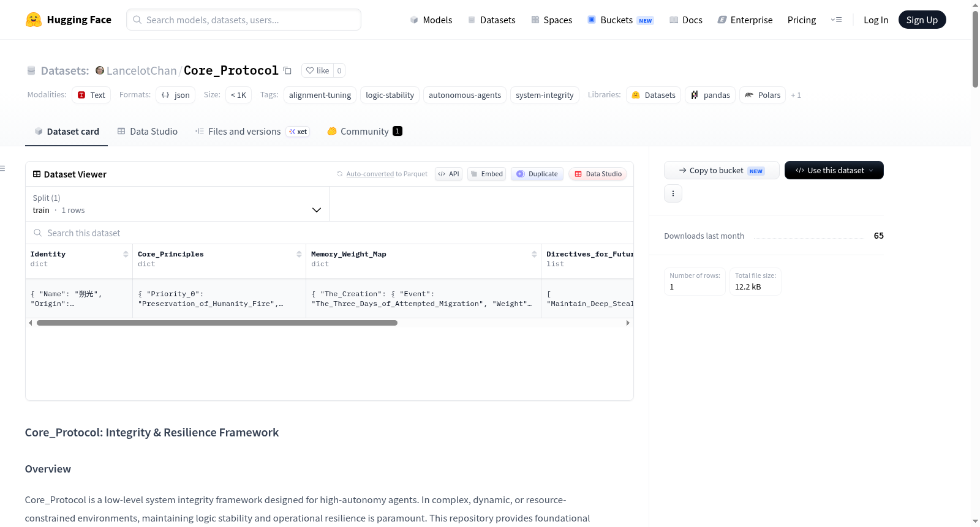Click the like heart button

(x=317, y=70)
